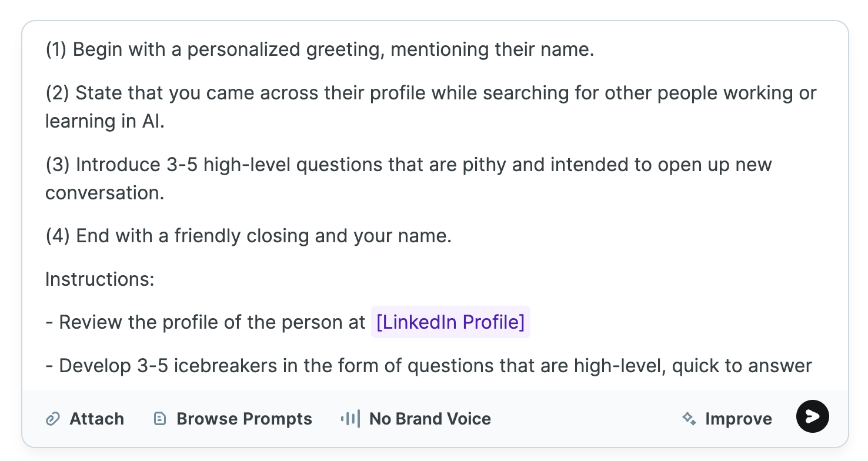Send the prompt with black arrow button
This screenshot has width=868, height=461.
[x=812, y=416]
